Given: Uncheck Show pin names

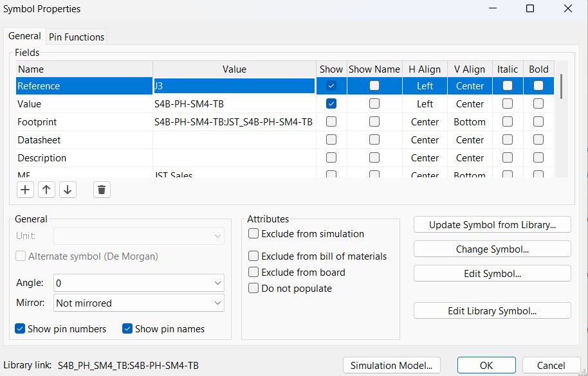Looking at the screenshot, I should pos(127,328).
